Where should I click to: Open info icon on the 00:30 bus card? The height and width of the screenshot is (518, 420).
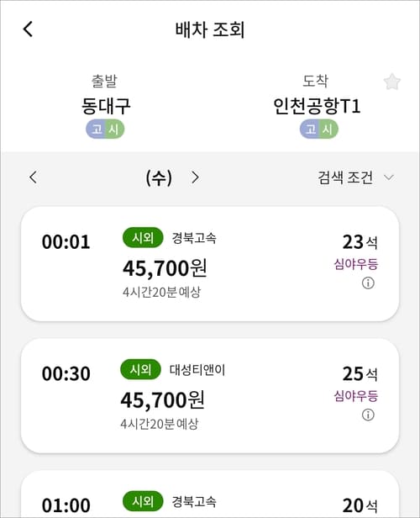coord(368,415)
